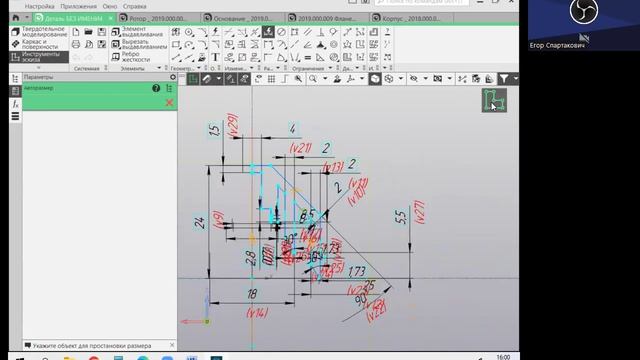Click the active Autosize dimension tool icon
640x360 pixels.
click(268, 31)
